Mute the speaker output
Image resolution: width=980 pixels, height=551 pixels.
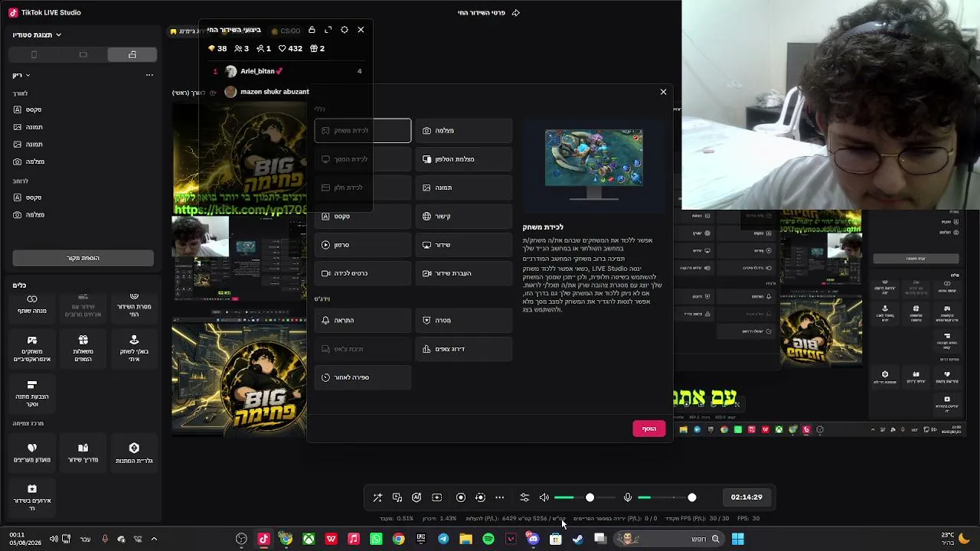click(x=544, y=497)
